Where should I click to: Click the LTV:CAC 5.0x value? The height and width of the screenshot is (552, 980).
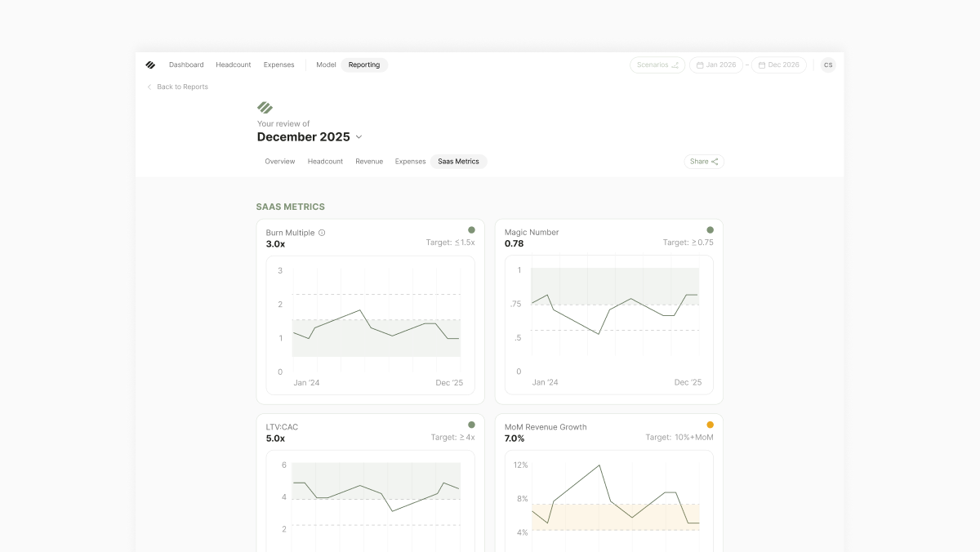pos(275,438)
